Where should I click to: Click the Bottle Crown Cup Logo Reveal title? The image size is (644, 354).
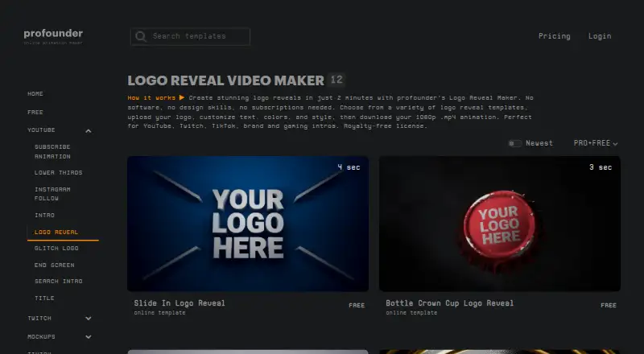[x=450, y=303]
